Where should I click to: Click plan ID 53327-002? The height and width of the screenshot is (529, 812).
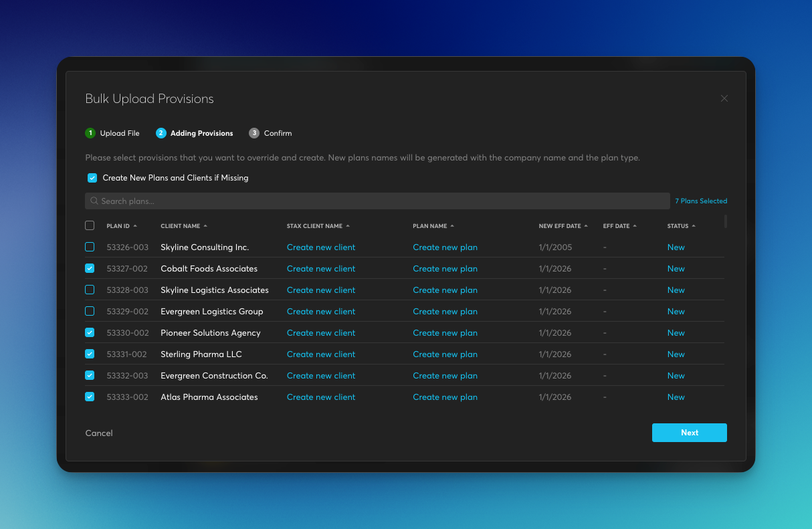click(127, 269)
